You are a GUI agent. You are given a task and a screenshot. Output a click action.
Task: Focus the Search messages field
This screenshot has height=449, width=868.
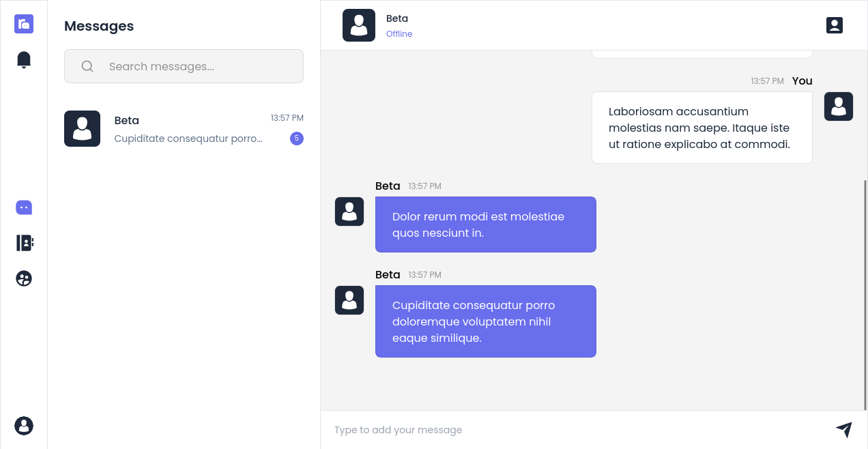(x=198, y=66)
